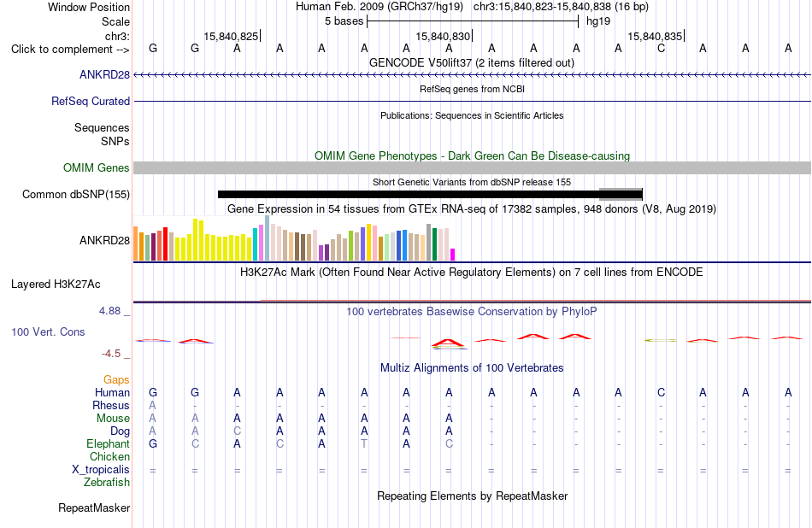Viewport: 812px width, 528px height.
Task: Click the 100 Vert. Cons label
Action: [x=48, y=331]
